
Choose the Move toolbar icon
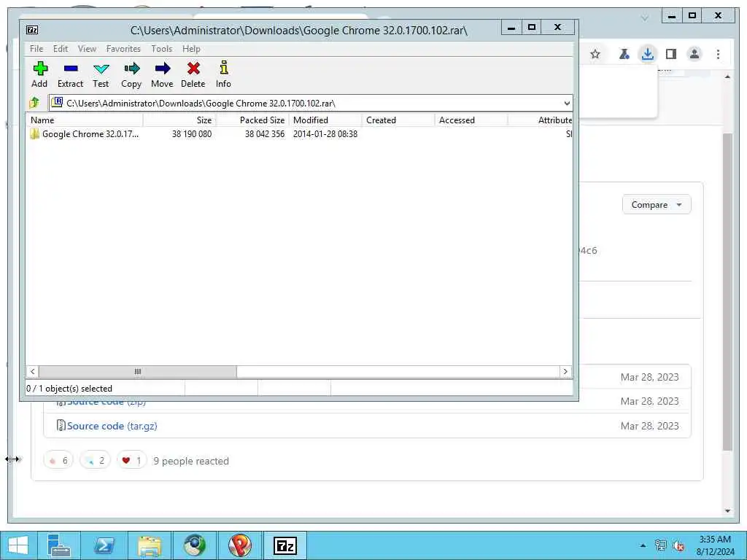click(x=162, y=75)
